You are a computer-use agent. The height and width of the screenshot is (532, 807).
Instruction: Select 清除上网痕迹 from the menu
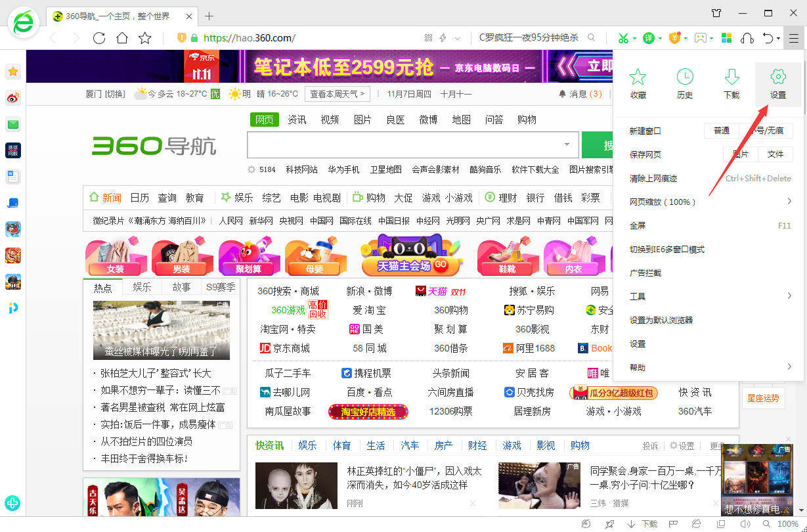pyautogui.click(x=653, y=177)
